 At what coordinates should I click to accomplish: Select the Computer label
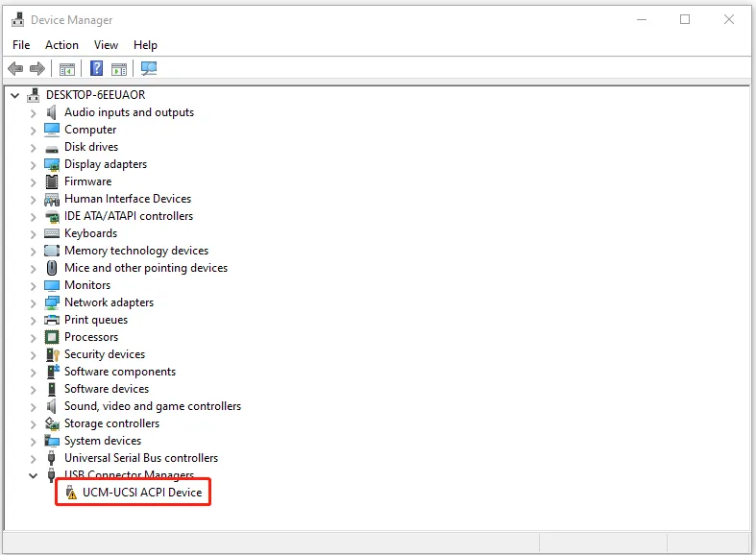[90, 130]
